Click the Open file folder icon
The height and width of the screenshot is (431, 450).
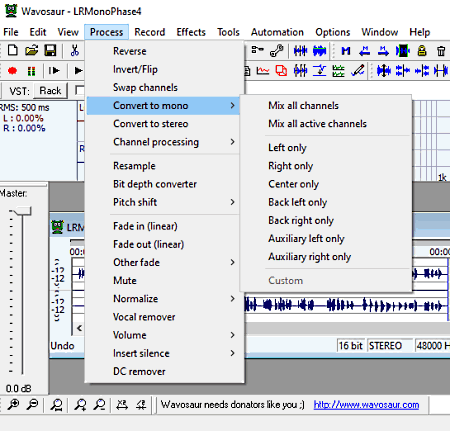[31, 51]
